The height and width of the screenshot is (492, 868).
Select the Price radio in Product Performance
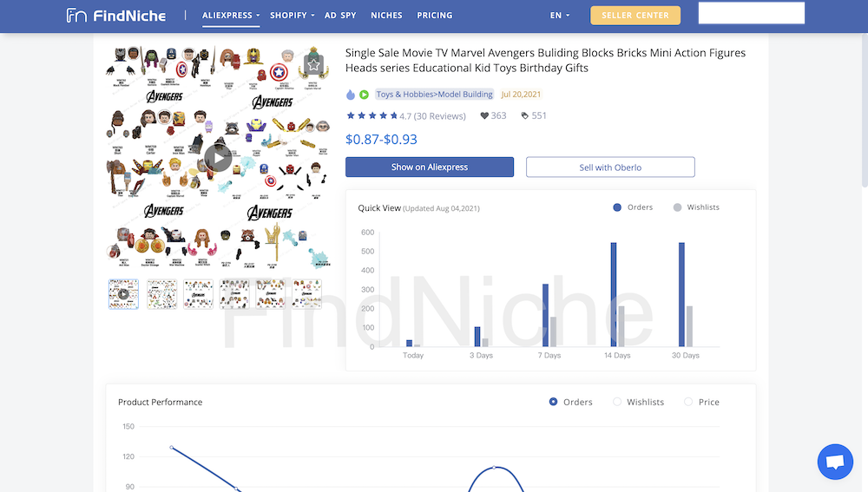[x=688, y=402]
